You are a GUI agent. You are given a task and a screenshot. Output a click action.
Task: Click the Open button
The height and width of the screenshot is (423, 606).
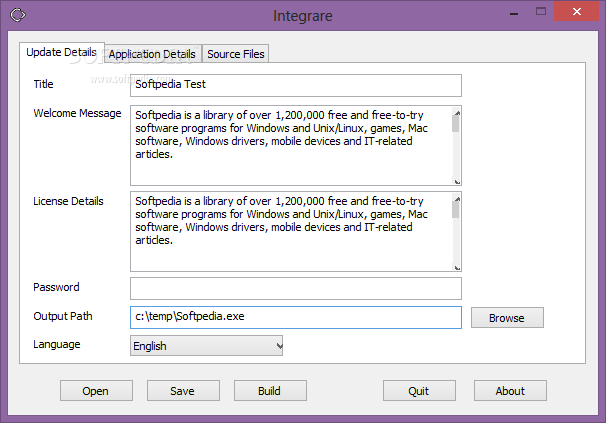pyautogui.click(x=96, y=391)
